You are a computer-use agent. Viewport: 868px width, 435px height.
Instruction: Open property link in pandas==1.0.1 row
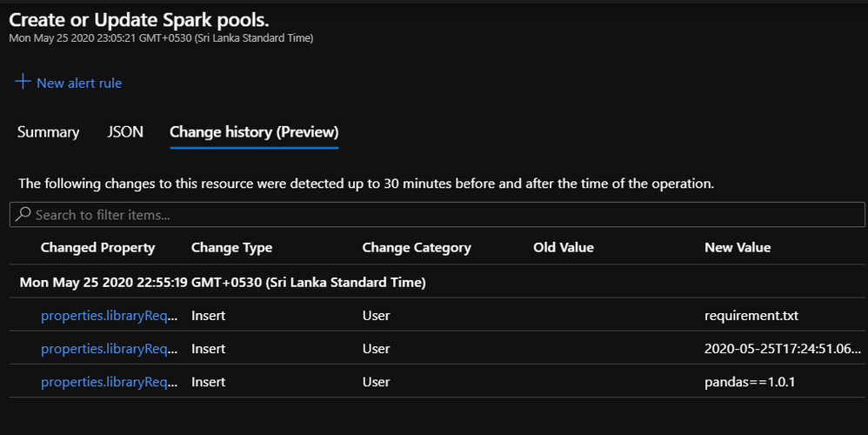point(109,382)
